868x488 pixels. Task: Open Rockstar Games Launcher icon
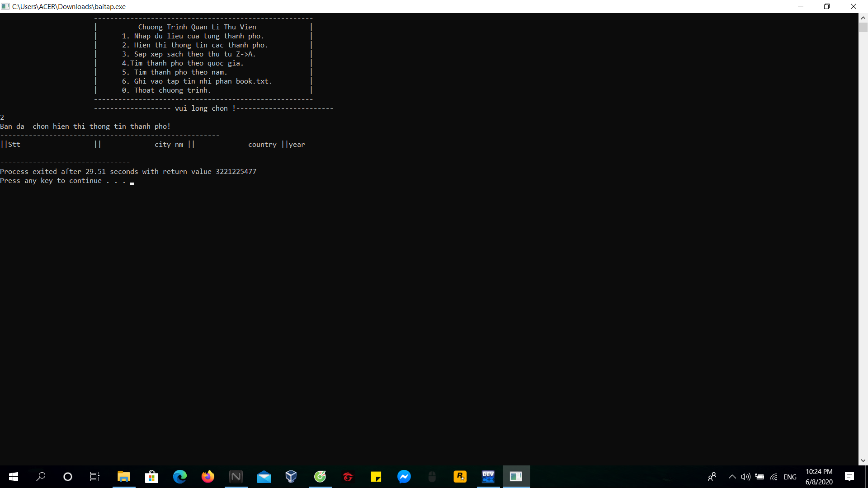point(460,477)
